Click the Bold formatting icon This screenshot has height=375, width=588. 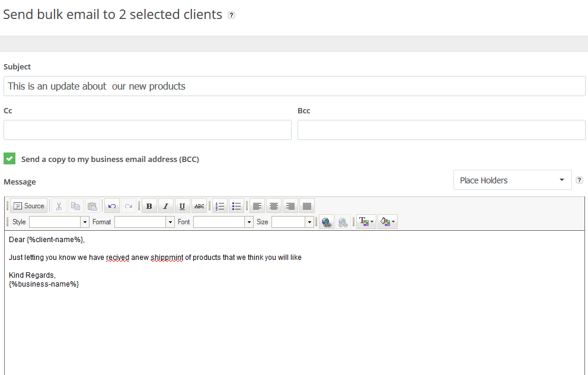pos(149,206)
